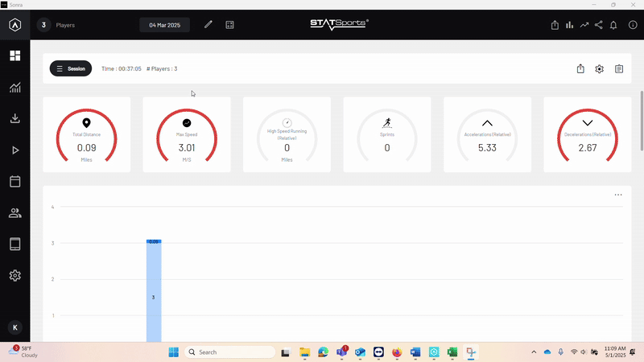
Task: Select the Decelerations (Relative) gauge card
Action: click(588, 134)
